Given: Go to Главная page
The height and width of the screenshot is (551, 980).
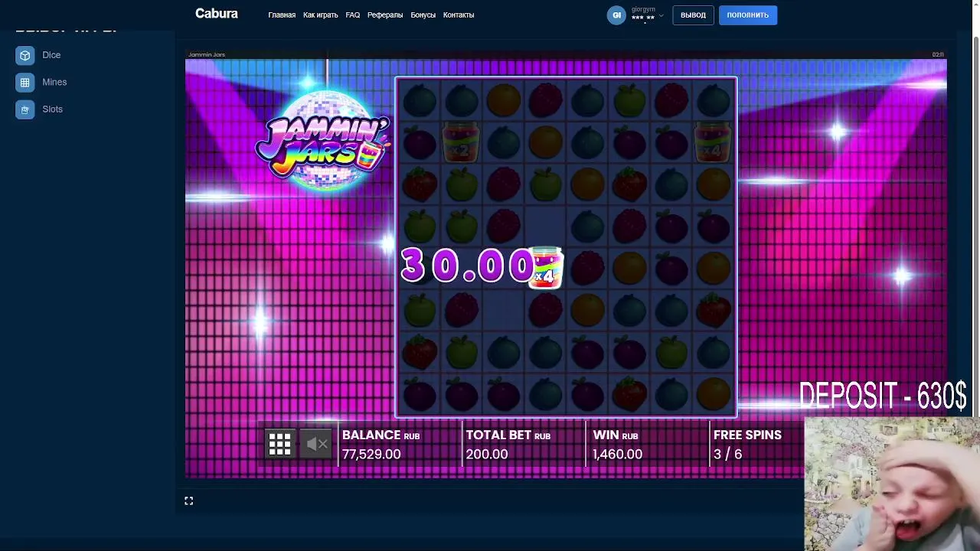Looking at the screenshot, I should [x=282, y=15].
